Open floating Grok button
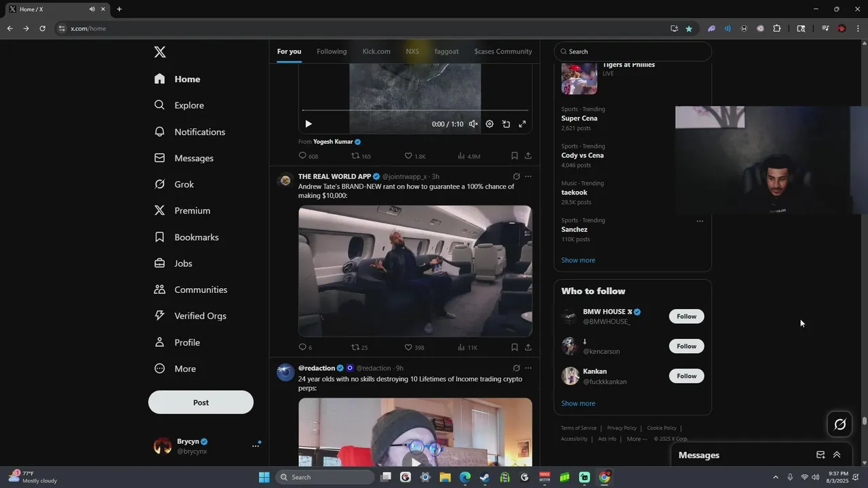The width and height of the screenshot is (868, 488). [x=840, y=424]
